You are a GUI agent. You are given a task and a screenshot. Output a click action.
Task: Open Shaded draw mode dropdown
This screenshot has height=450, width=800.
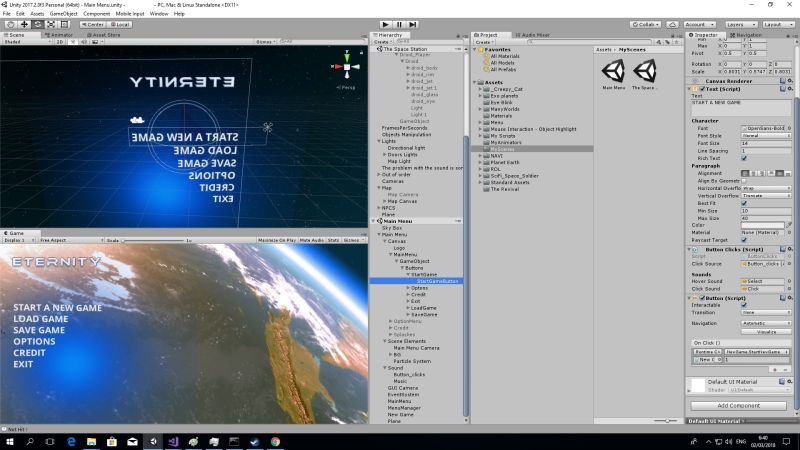[x=27, y=42]
